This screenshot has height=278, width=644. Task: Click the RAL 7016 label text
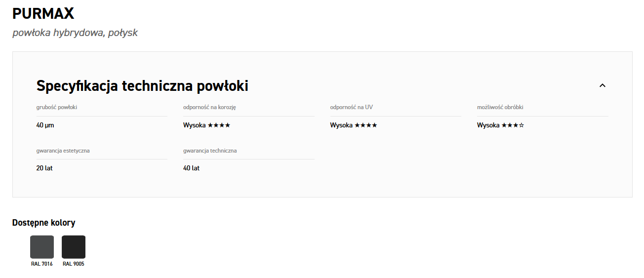pyautogui.click(x=42, y=264)
